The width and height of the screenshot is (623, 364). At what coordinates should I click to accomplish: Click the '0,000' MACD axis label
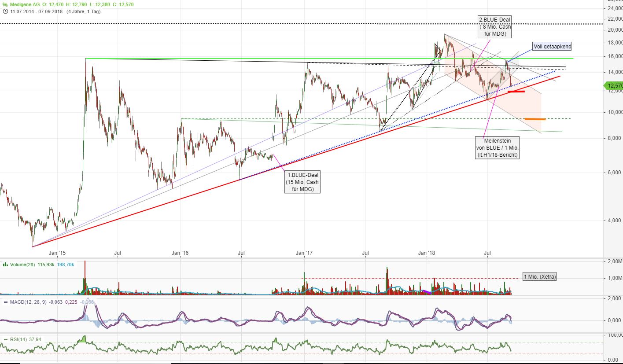coord(615,320)
